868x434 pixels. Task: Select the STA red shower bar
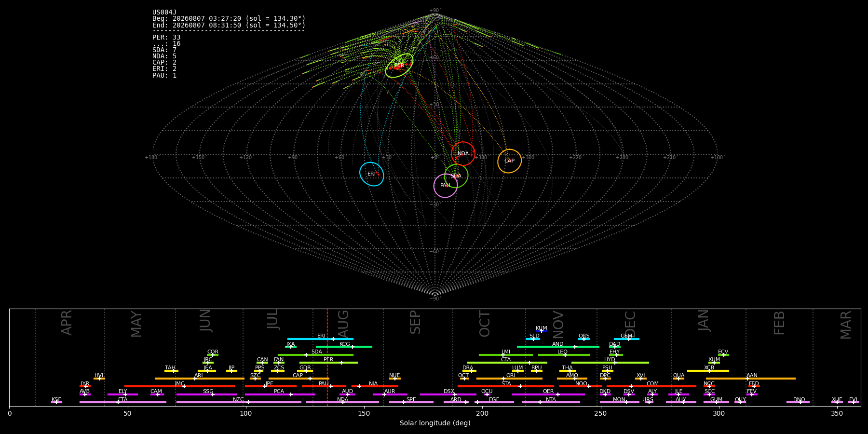point(506,386)
